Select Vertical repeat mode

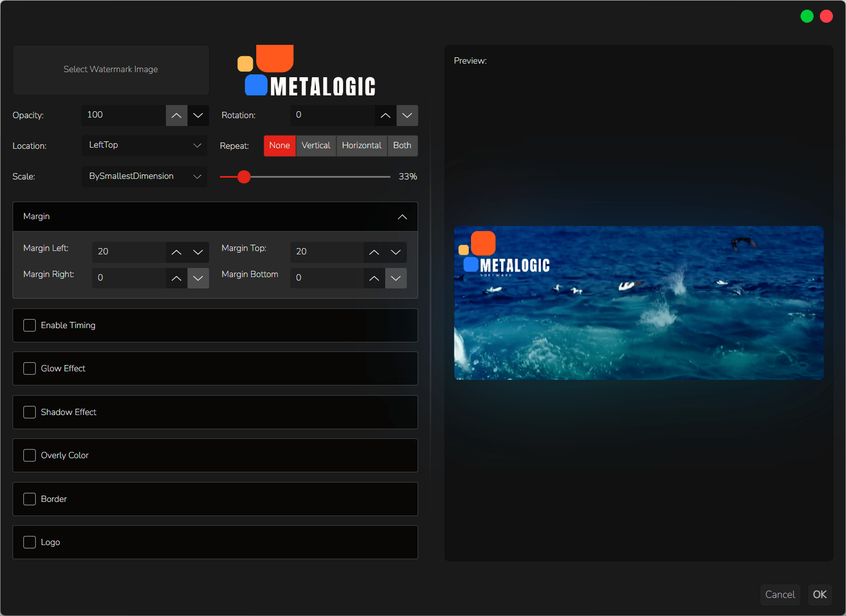pos(316,146)
